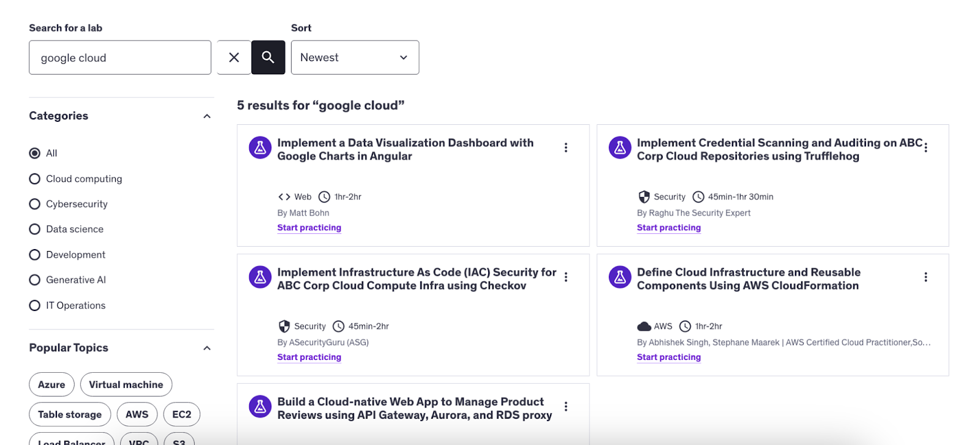Open kebab menu on Cloud-native Web App lab
This screenshot has width=980, height=445.
click(566, 406)
